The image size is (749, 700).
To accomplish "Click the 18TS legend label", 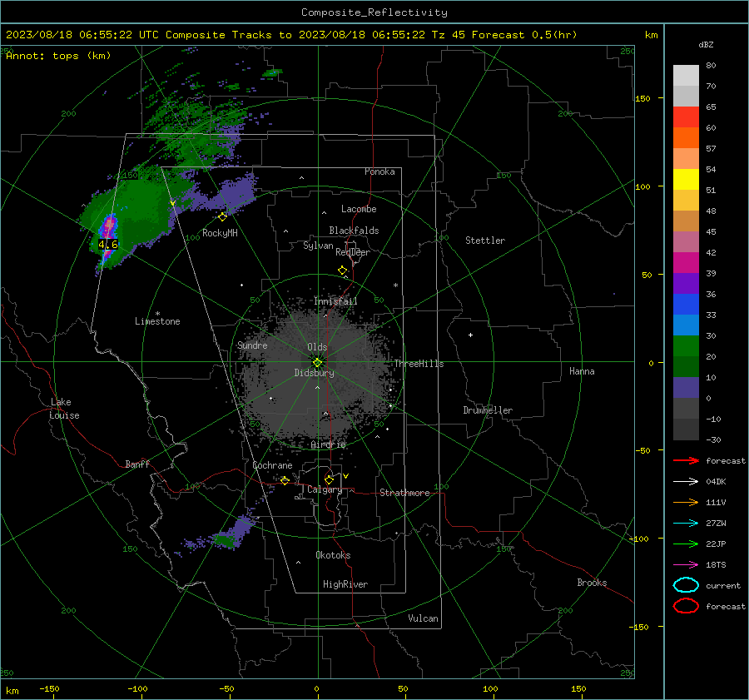I will click(x=716, y=565).
